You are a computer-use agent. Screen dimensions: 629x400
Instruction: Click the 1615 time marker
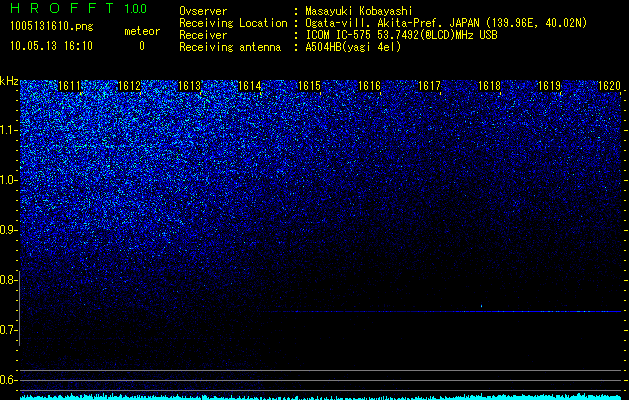pos(309,86)
